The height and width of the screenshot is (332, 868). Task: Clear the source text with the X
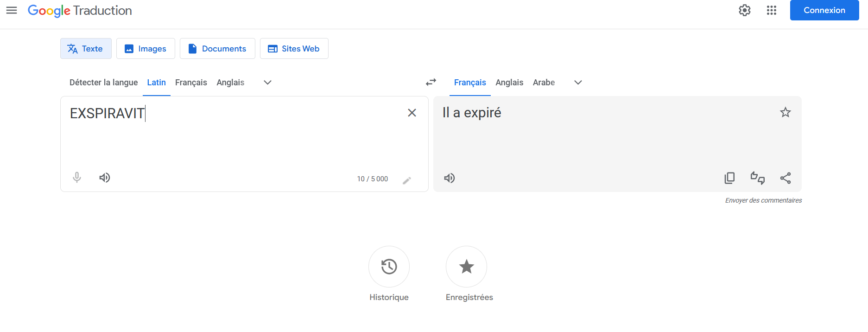pos(412,113)
